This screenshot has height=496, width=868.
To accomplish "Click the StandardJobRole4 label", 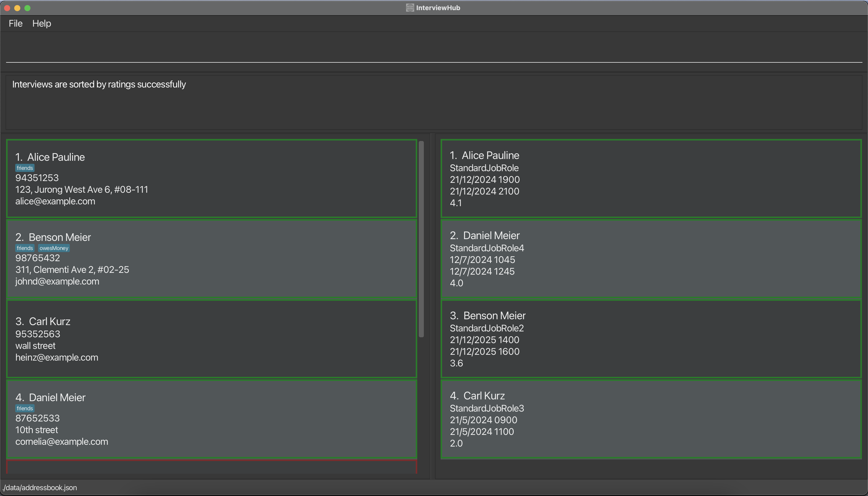I will coord(487,248).
